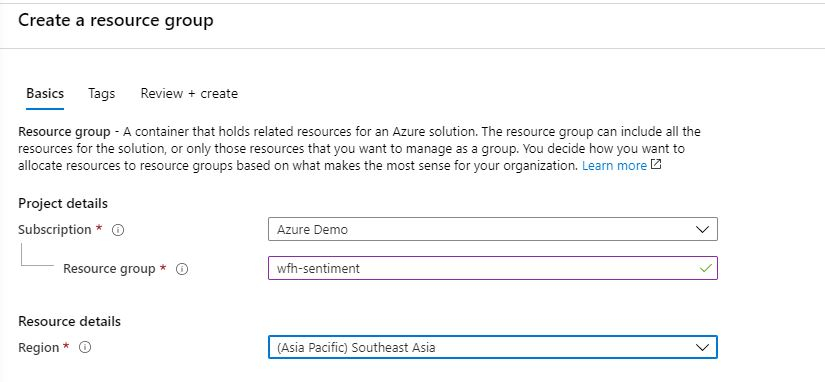
Task: Click the Subscription field label
Action: [x=55, y=230]
